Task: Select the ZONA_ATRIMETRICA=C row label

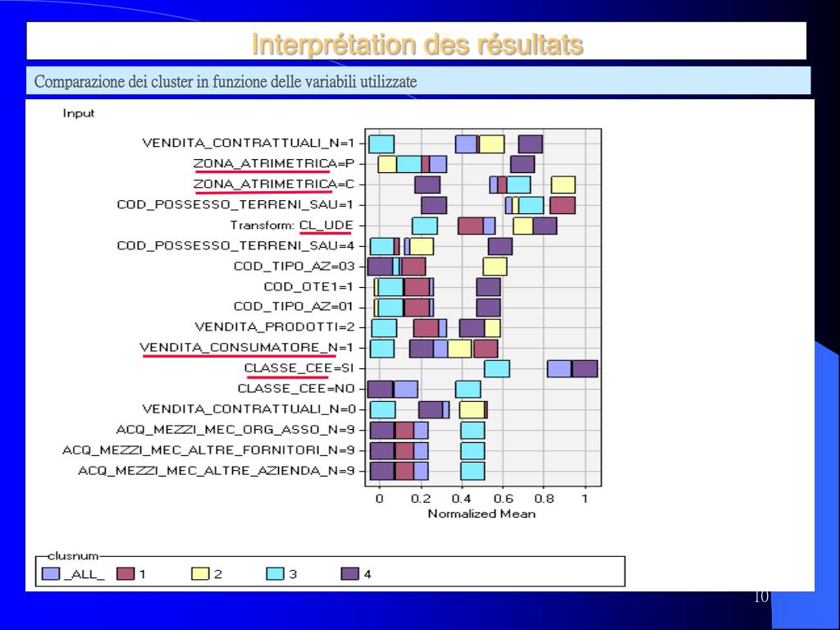Action: pos(274,184)
